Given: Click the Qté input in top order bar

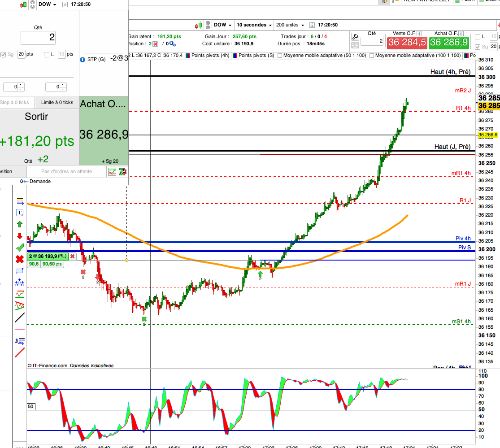Looking at the screenshot, I should (372, 41).
